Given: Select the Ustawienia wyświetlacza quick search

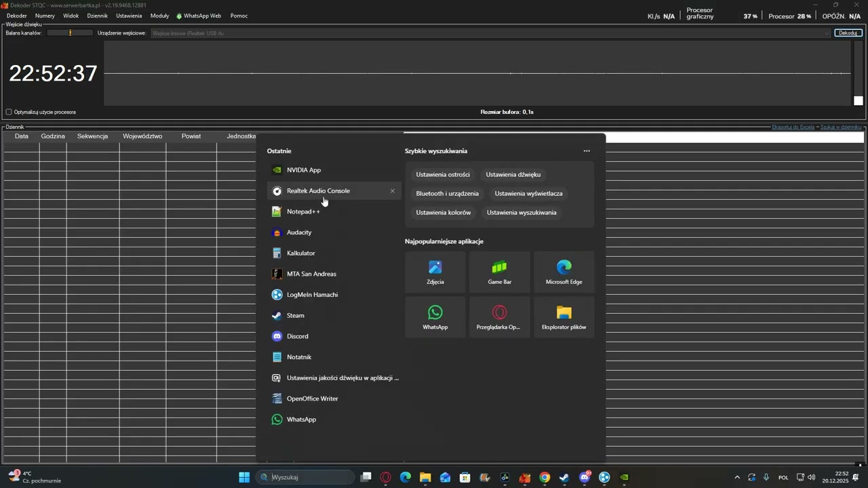Looking at the screenshot, I should (529, 194).
